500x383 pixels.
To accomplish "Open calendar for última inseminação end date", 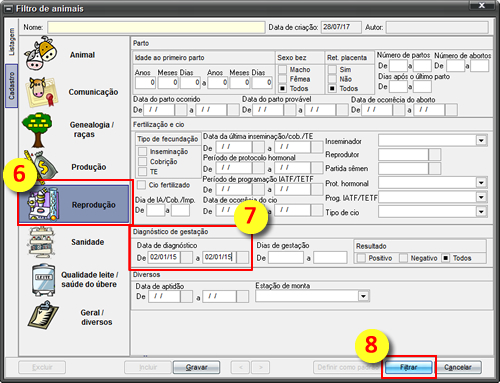I will (317, 147).
